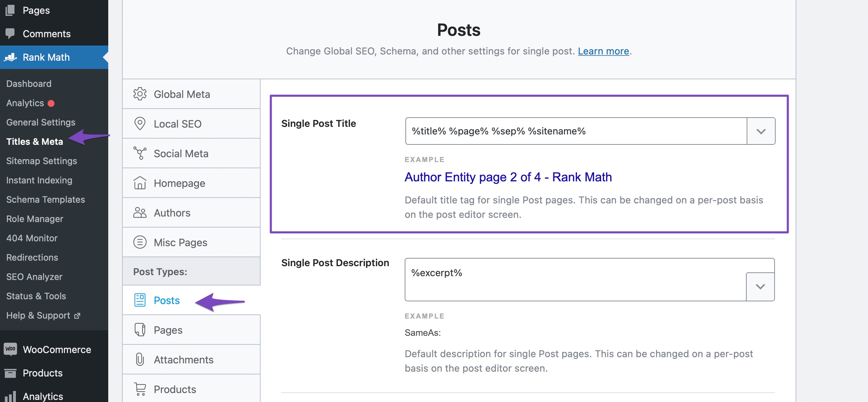This screenshot has height=402, width=868.
Task: Switch to the Social Meta tab
Action: coord(191,153)
